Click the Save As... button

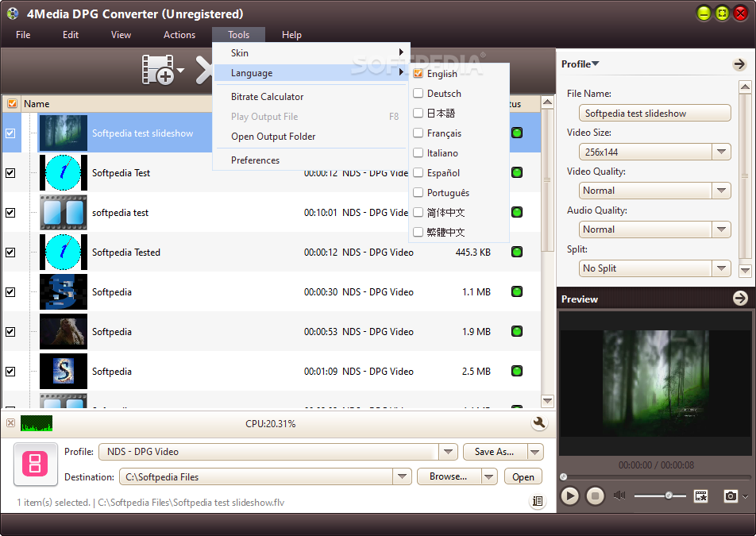click(495, 452)
